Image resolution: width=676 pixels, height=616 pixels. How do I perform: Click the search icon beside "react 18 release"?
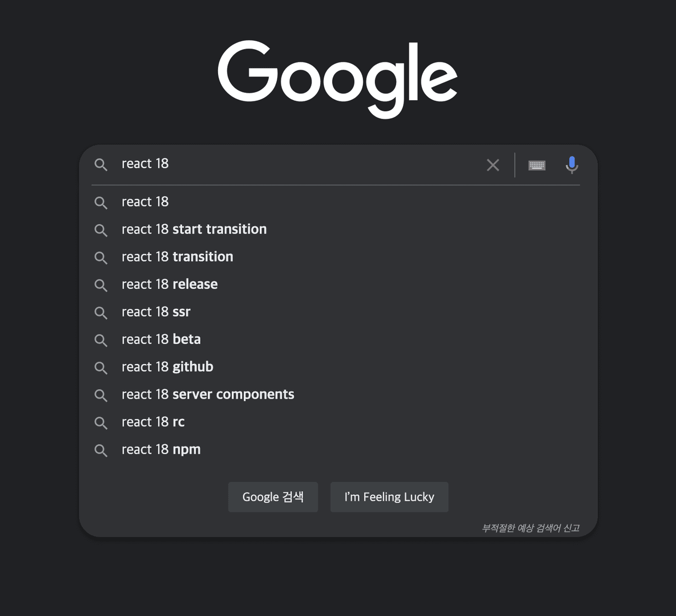coord(101,285)
